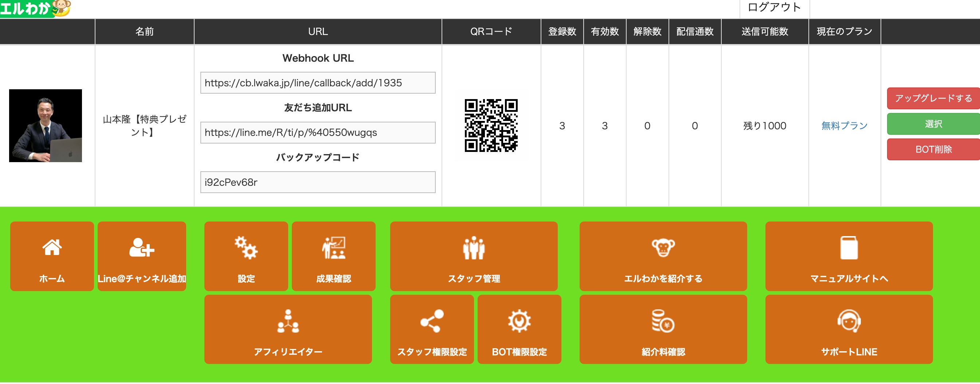Click the 登録数 column header
Image resolution: width=980 pixels, height=384 pixels.
pos(562,31)
